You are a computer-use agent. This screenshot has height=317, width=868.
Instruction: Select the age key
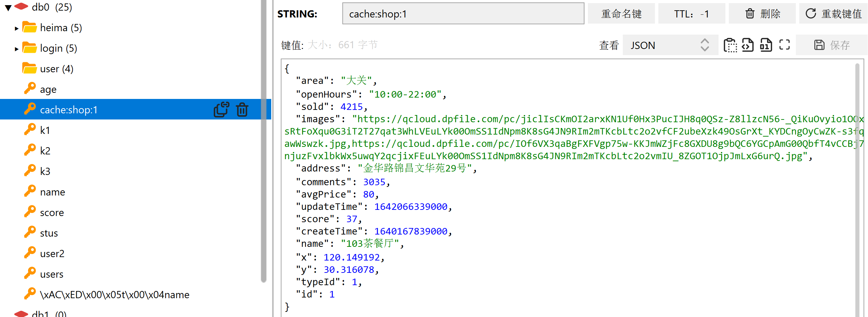tap(48, 89)
